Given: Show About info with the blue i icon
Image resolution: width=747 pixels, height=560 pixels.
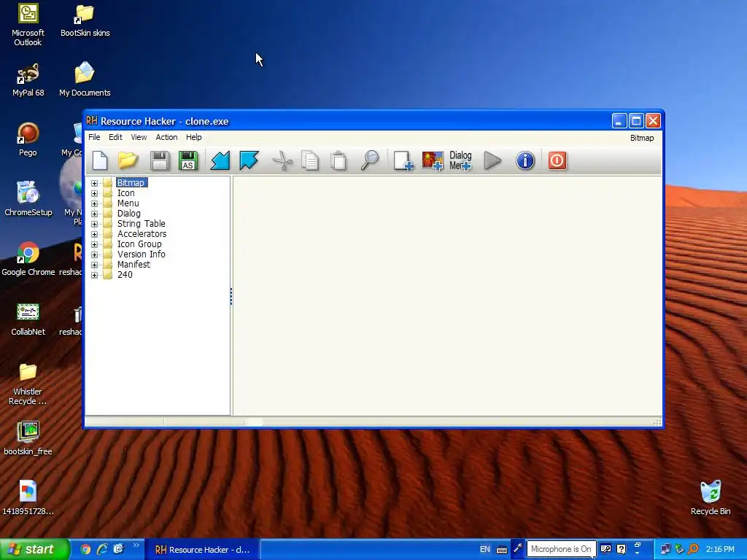Looking at the screenshot, I should coord(525,160).
